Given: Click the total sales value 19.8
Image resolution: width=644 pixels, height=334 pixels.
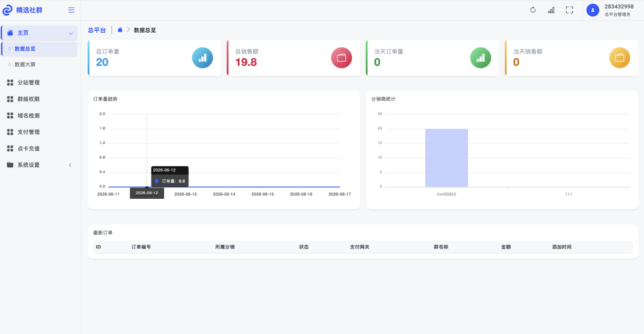Looking at the screenshot, I should coord(246,62).
